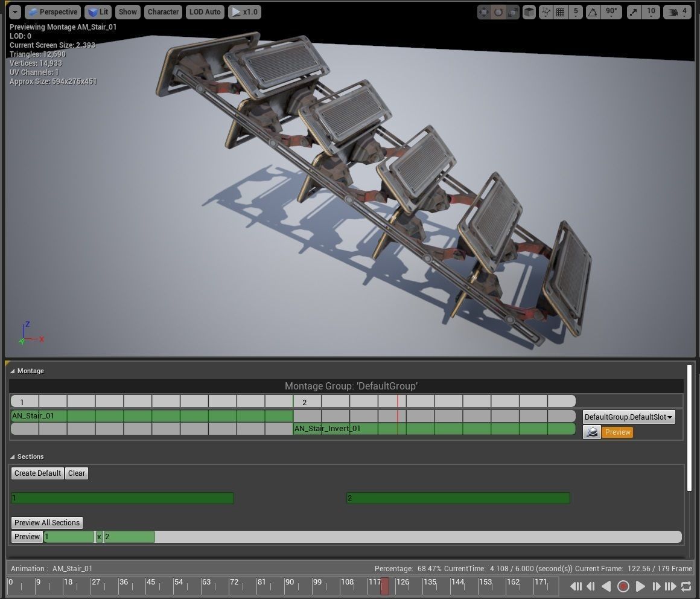
Task: Click the red record button
Action: pyautogui.click(x=623, y=586)
